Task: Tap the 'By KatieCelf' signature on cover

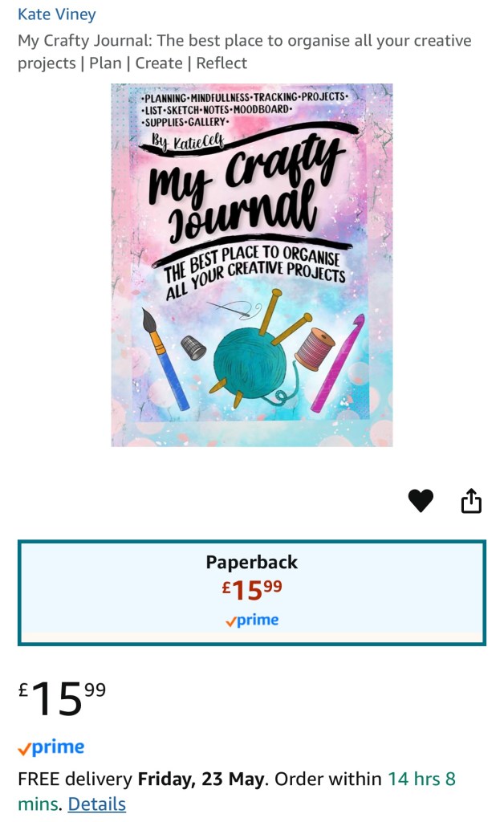Action: pos(188,141)
